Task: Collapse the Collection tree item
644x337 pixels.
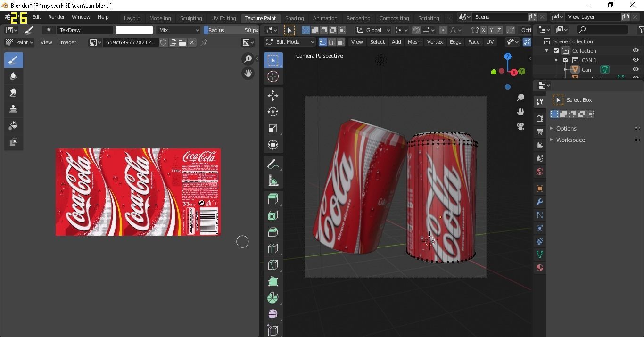Action: pyautogui.click(x=547, y=51)
